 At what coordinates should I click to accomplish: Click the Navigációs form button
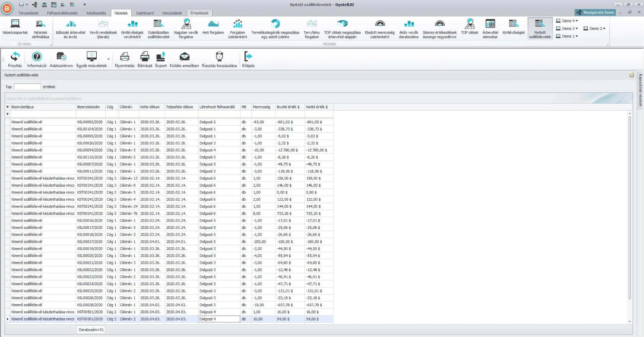coord(595,13)
